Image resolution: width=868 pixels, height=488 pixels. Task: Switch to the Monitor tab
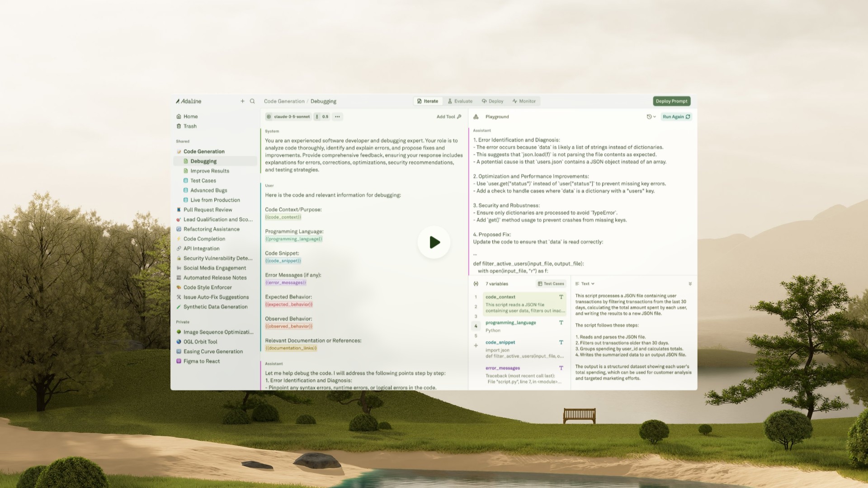pyautogui.click(x=524, y=101)
